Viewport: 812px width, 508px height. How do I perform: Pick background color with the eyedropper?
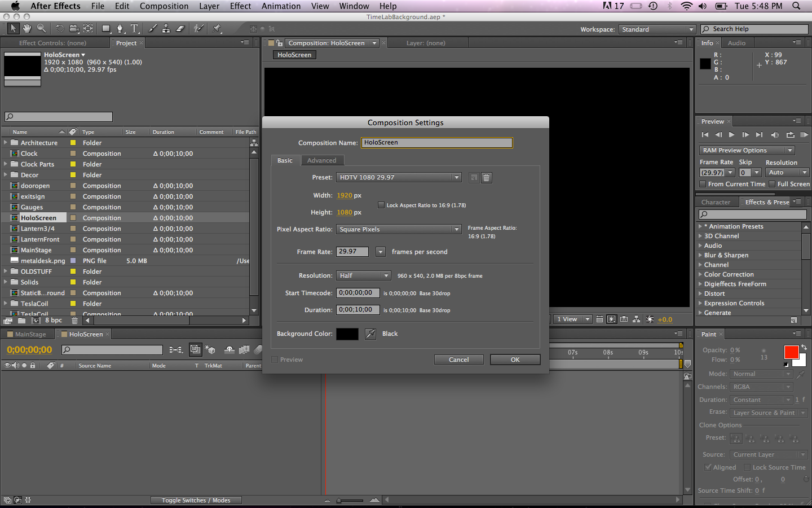click(x=370, y=334)
